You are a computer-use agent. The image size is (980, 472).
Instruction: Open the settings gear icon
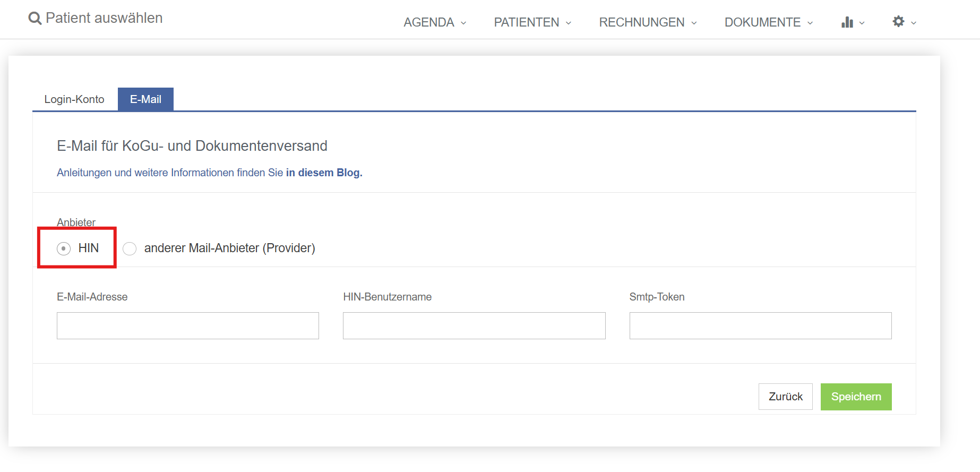click(x=898, y=22)
